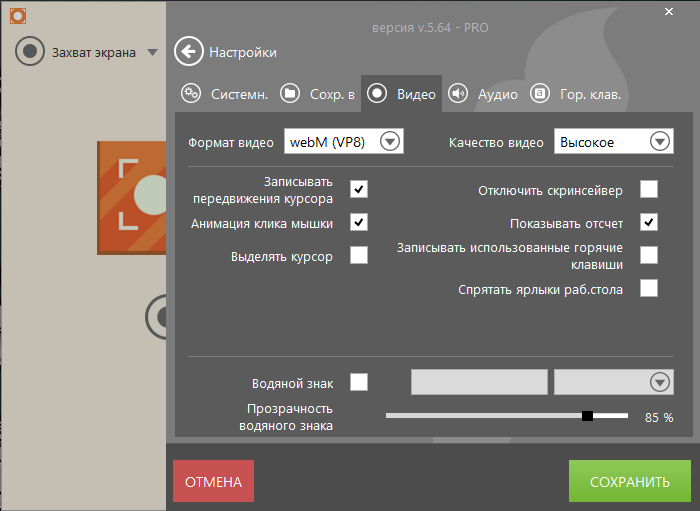Image resolution: width=700 pixels, height=511 pixels.
Task: Open the Гор. клав. tab
Action: pyautogui.click(x=576, y=94)
